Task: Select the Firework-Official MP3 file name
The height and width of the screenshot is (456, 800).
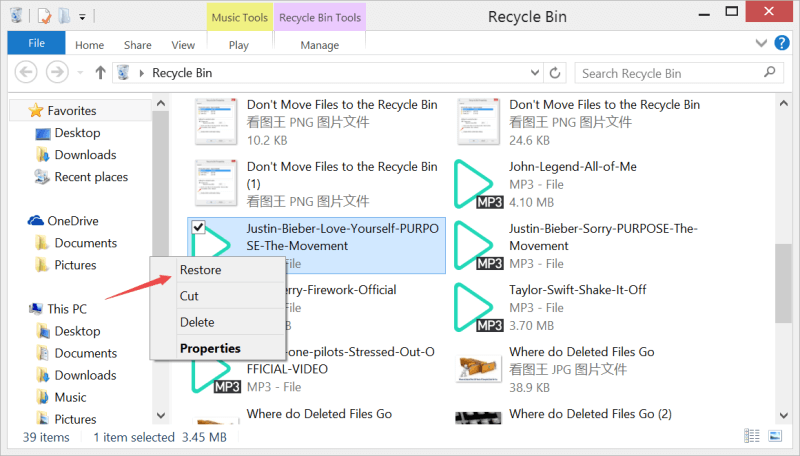Action: coord(340,290)
